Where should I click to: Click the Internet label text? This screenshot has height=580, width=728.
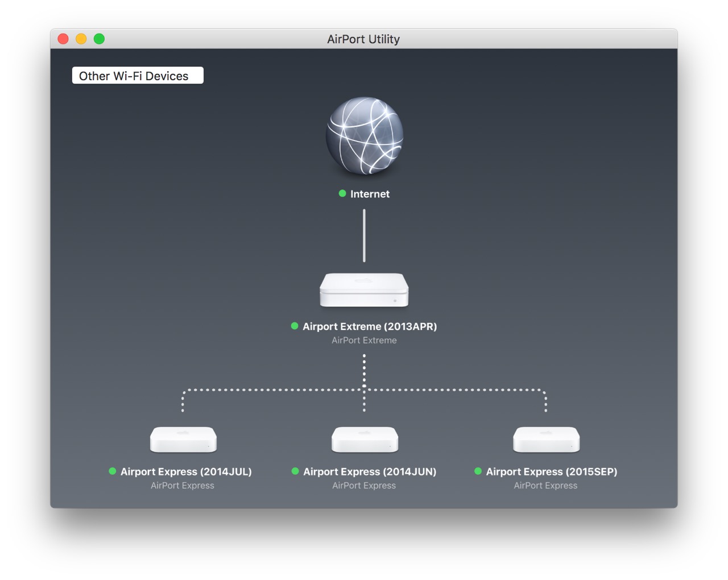[370, 194]
